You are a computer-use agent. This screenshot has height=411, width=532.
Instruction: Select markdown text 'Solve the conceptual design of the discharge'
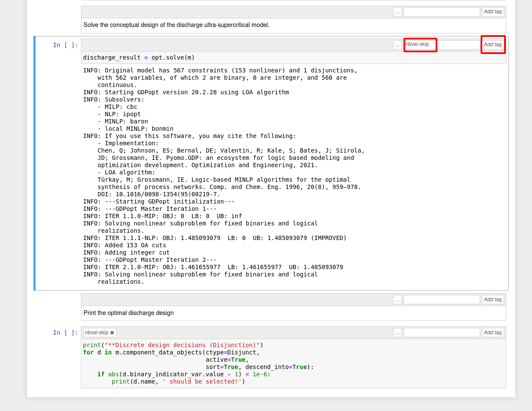[x=144, y=25]
